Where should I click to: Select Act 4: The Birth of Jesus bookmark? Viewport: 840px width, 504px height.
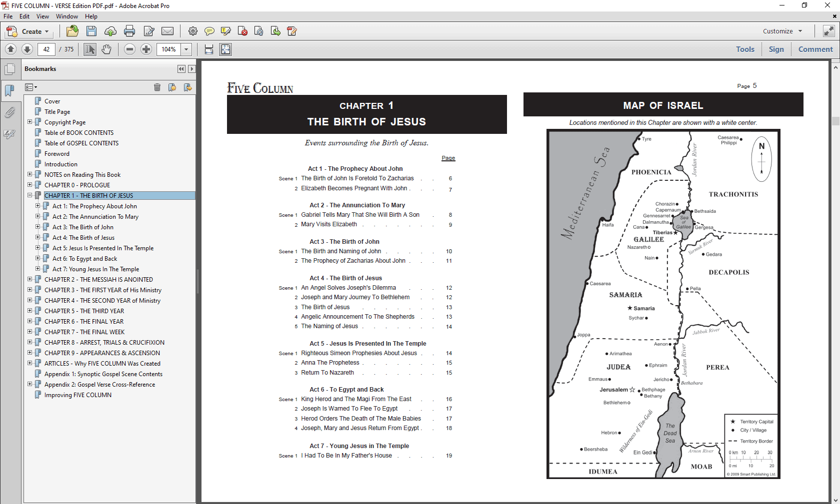click(83, 238)
